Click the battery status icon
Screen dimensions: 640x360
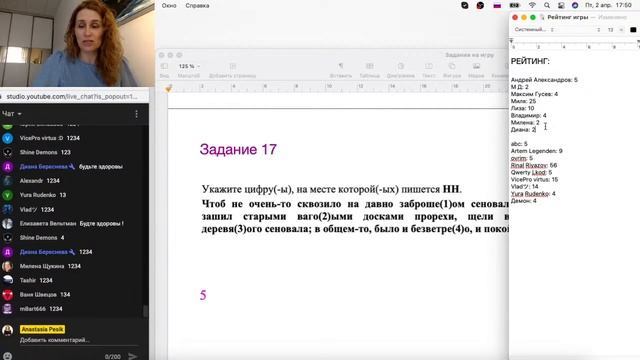click(x=514, y=5)
